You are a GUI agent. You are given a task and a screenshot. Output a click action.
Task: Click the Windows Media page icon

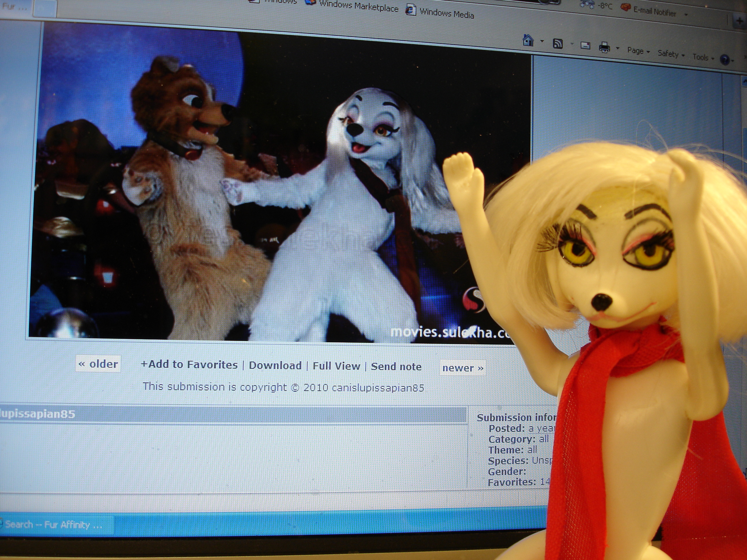pos(410,10)
